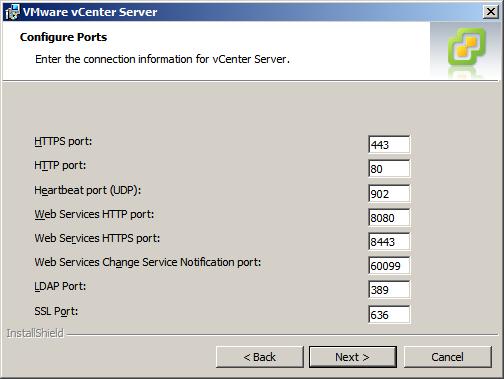This screenshot has height=379, width=504.
Task: Click the LDAP Port label text
Action: point(60,286)
